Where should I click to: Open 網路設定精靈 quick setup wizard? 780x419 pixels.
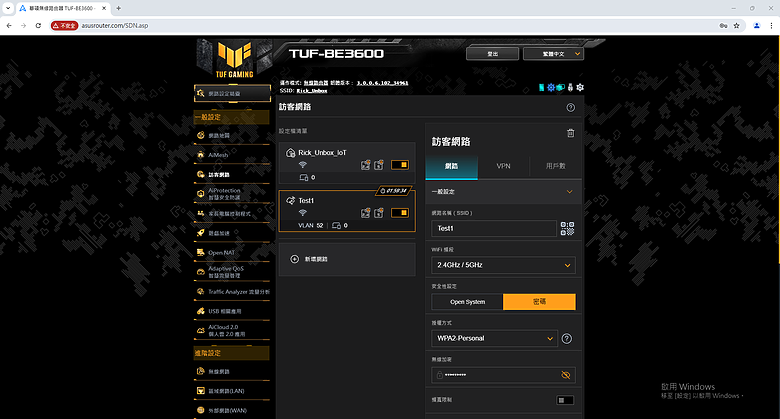232,93
